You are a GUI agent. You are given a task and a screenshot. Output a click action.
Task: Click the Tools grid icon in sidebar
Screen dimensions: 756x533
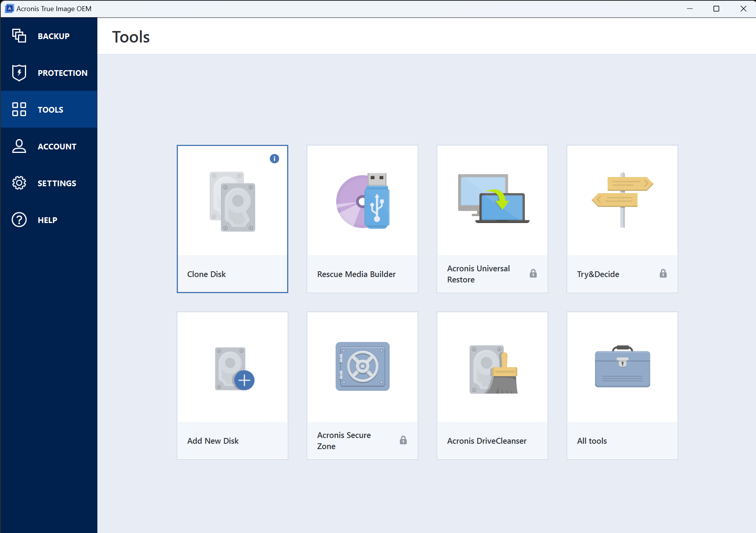19,109
